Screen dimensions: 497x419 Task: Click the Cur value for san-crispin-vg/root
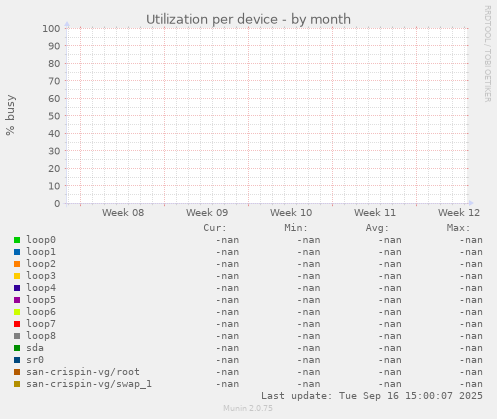tap(227, 372)
